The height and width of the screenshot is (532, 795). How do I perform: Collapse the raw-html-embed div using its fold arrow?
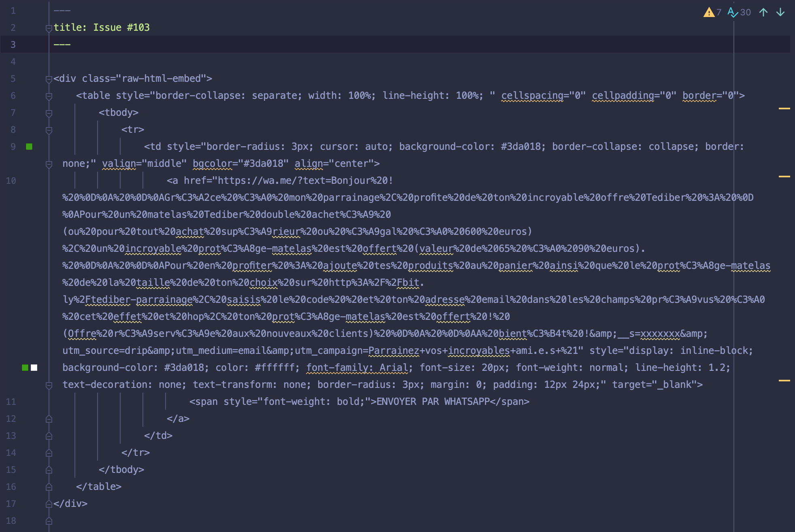point(49,78)
